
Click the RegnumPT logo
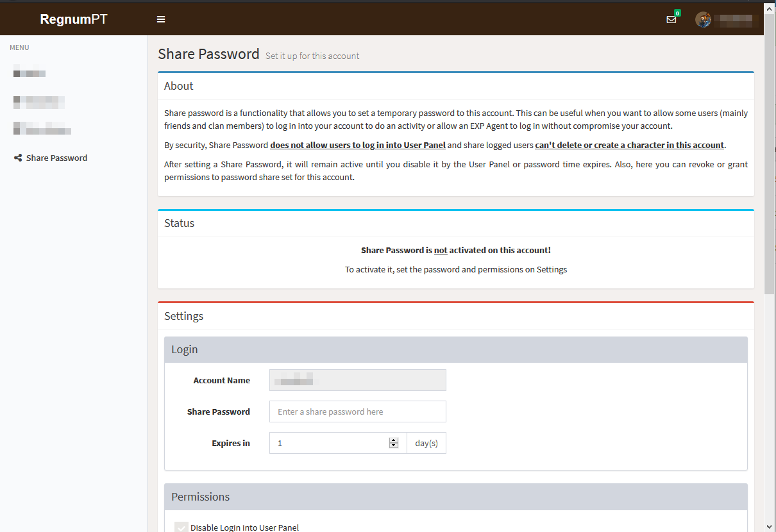[74, 19]
